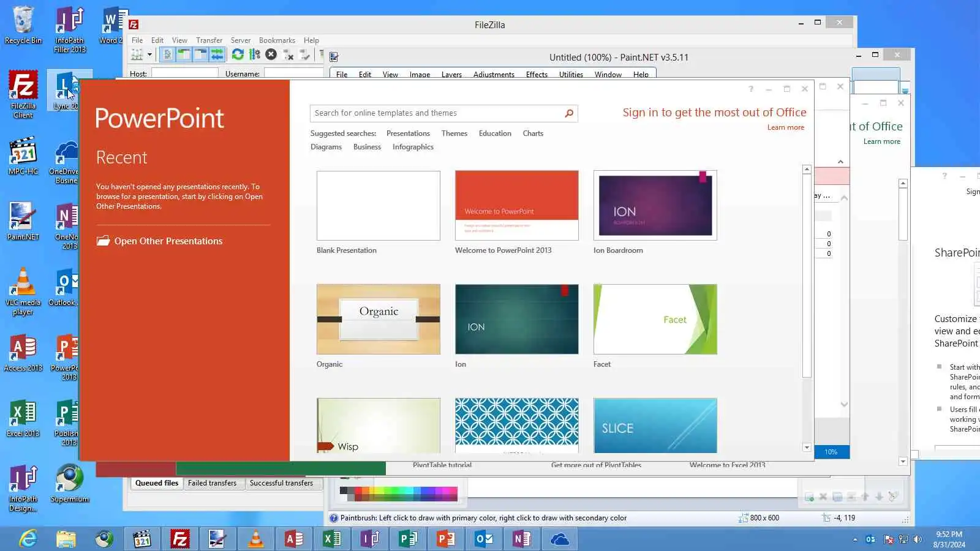Click the template search box in PowerPoint
980x551 pixels.
tap(437, 113)
